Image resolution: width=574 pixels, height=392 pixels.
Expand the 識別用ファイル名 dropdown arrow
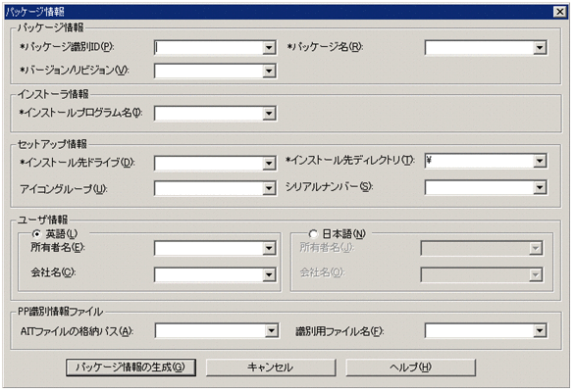[x=540, y=331]
